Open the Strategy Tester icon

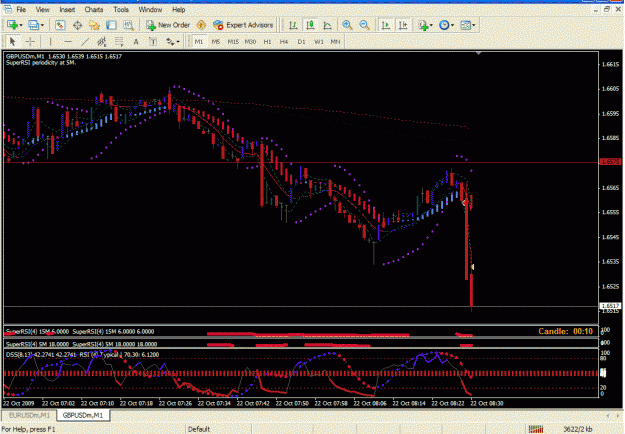[128, 25]
